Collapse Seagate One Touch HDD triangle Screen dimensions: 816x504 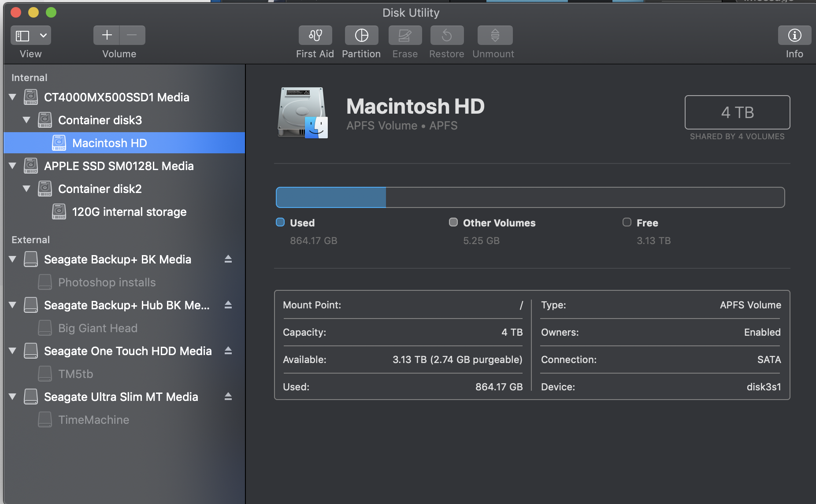click(13, 351)
